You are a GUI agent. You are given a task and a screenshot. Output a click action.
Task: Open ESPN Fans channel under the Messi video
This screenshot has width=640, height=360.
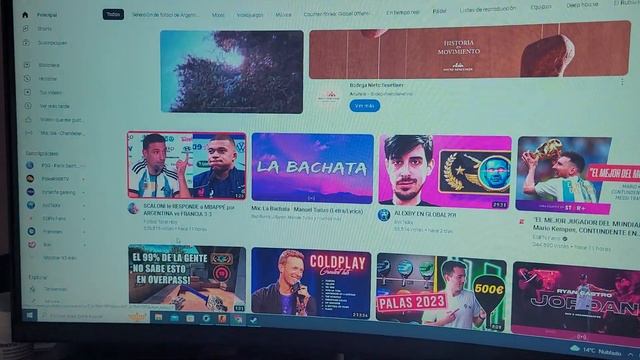click(547, 238)
